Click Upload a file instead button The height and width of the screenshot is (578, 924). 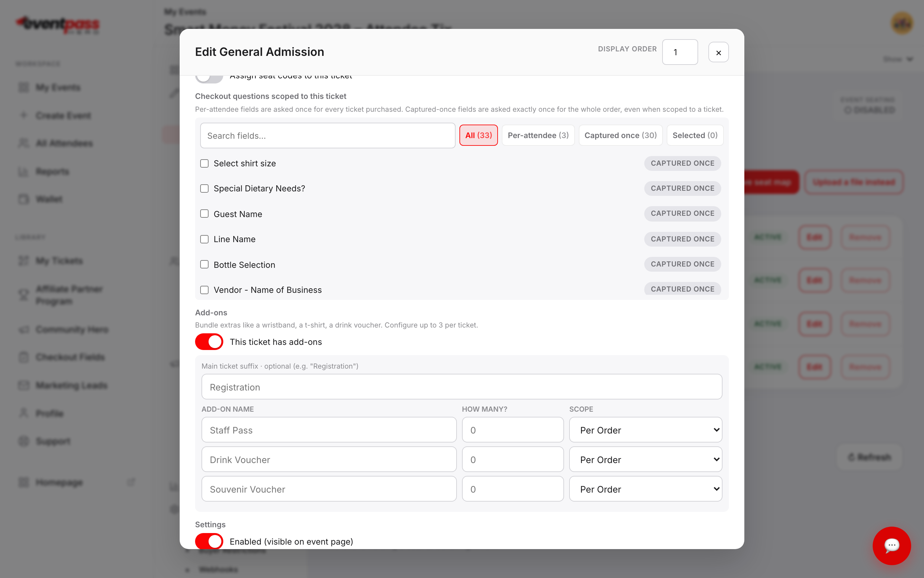click(854, 182)
